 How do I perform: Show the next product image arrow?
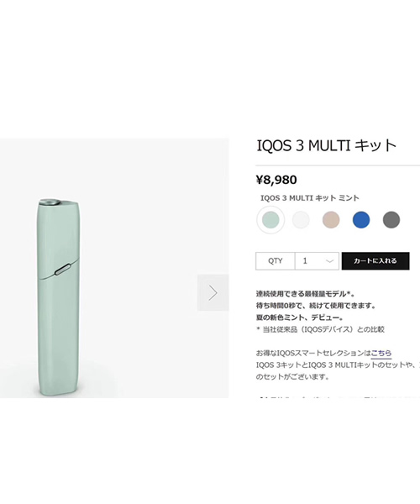point(213,292)
